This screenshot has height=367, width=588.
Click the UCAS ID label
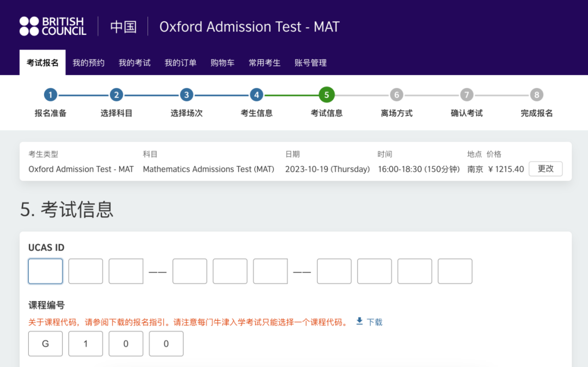coord(46,247)
